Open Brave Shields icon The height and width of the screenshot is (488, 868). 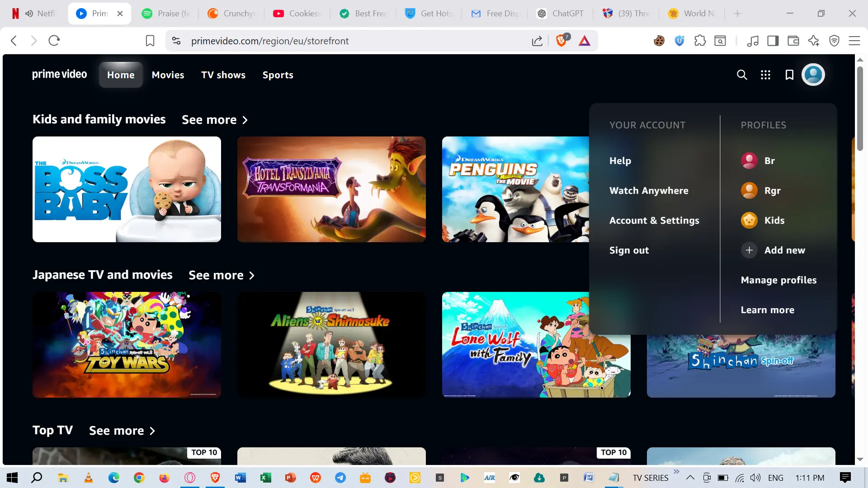[561, 41]
